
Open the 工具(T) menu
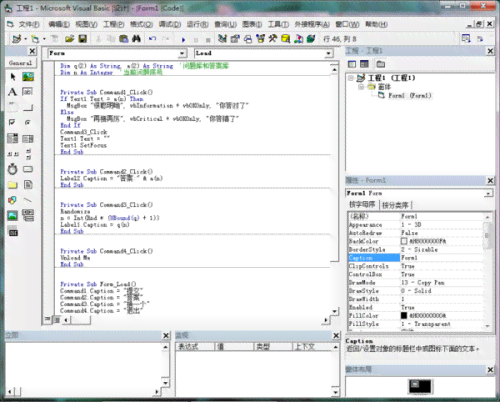coord(278,24)
